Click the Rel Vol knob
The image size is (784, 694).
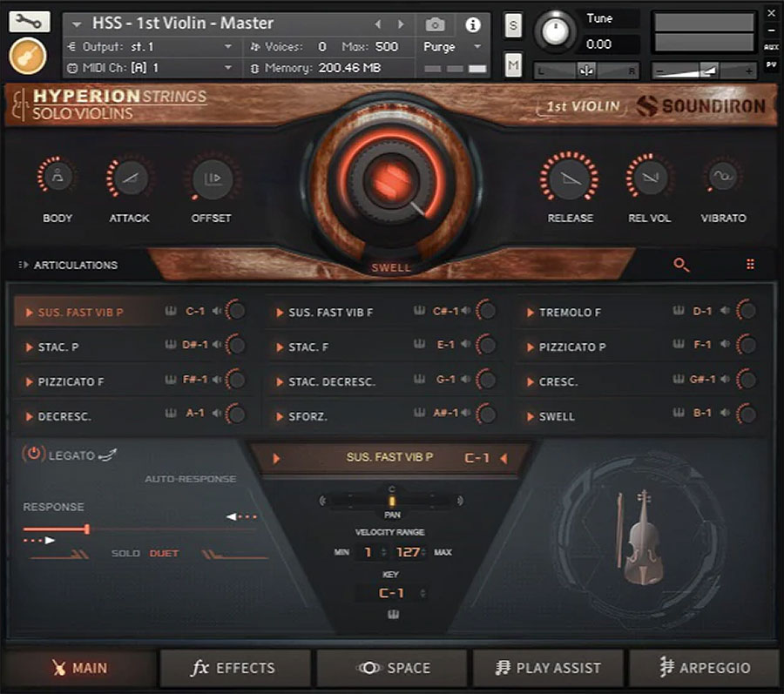650,177
